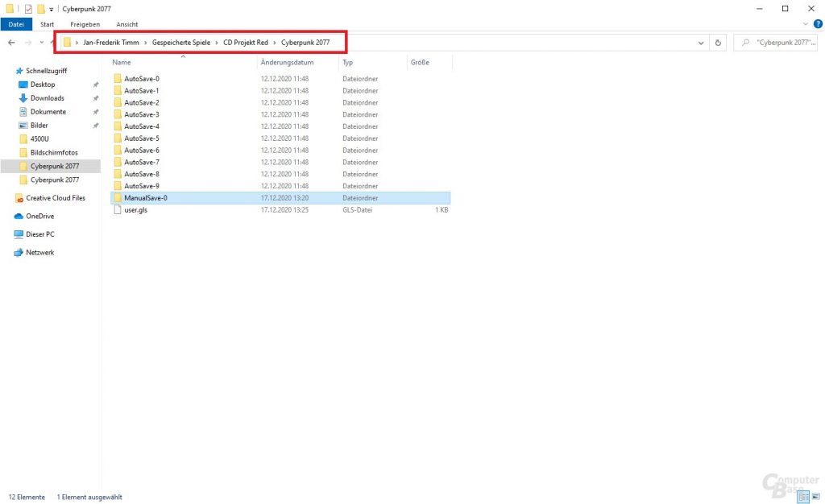Screen dimensions: 825x504
Task: Select the AutoSave-7 folder name
Action: (142, 163)
